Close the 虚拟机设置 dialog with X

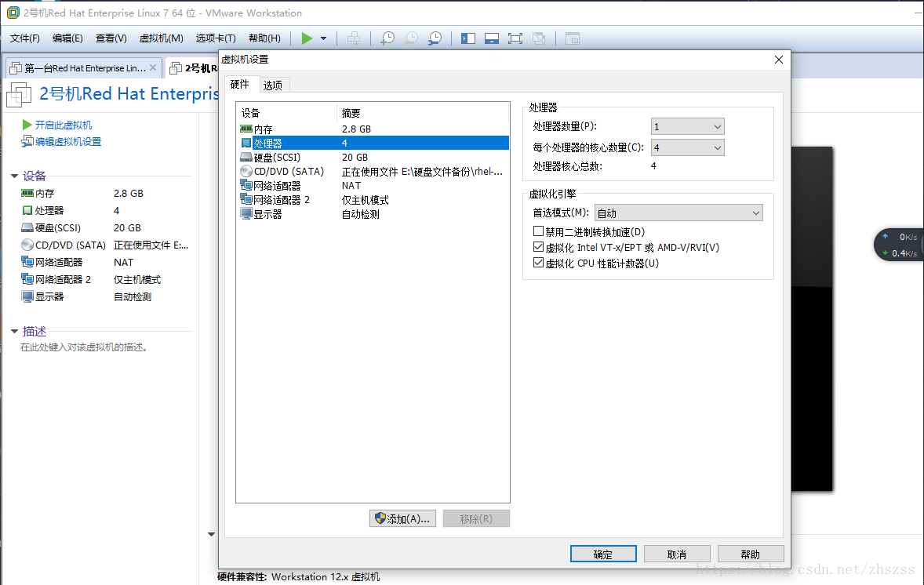coord(778,60)
